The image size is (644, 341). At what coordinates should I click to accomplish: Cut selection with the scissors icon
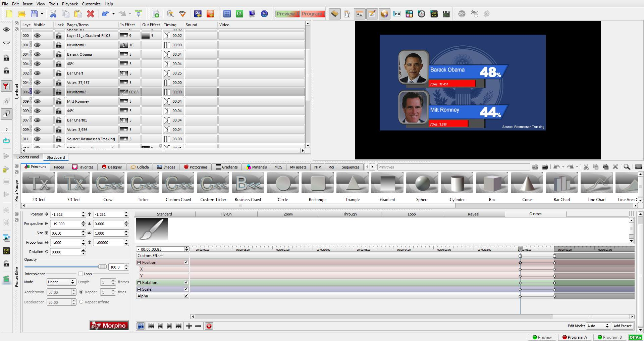53,14
